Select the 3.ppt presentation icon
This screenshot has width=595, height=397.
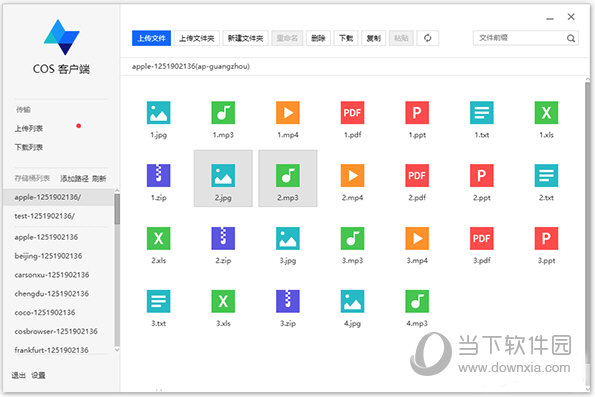tap(546, 238)
